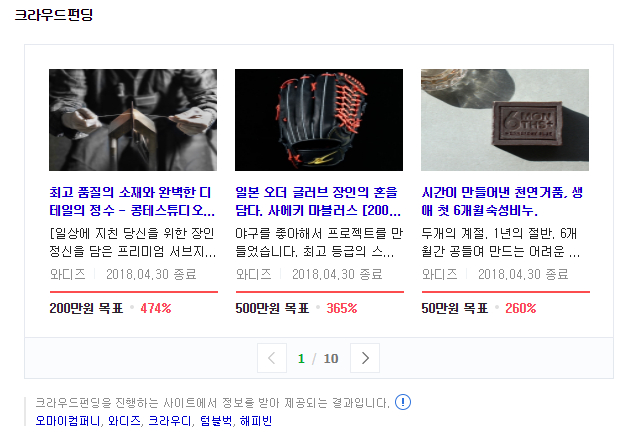Image resolution: width=635 pixels, height=440 pixels.
Task: Open the craftsman wallet project thumbnail
Action: pos(133,120)
